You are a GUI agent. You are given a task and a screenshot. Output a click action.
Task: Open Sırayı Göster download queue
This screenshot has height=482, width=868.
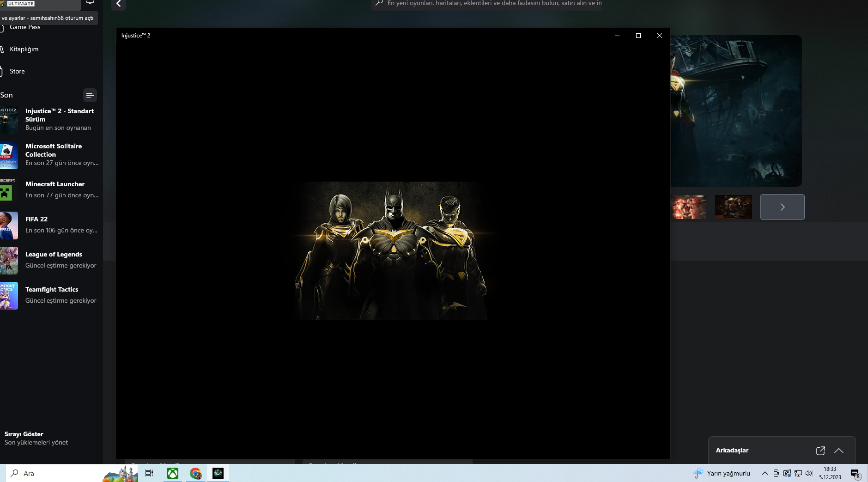(x=36, y=438)
